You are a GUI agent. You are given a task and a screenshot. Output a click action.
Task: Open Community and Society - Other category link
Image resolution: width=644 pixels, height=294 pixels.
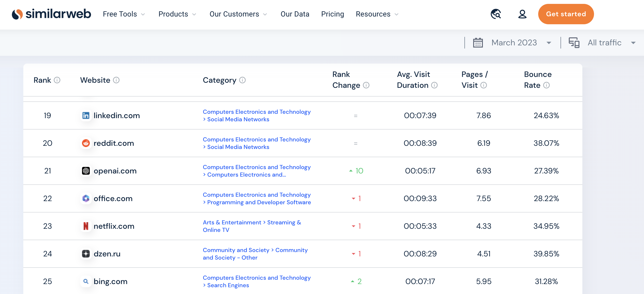[255, 254]
